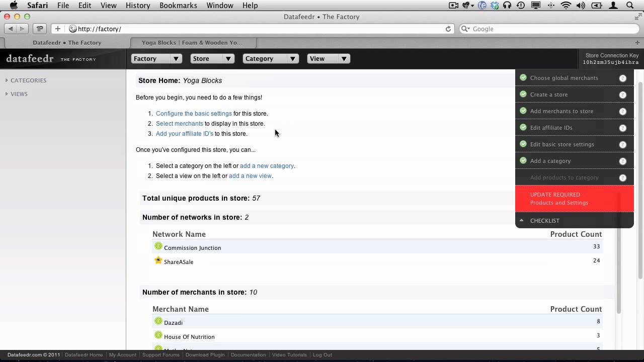Open Download Plugin footer link
Screen dimensions: 644x362
(x=205, y=355)
